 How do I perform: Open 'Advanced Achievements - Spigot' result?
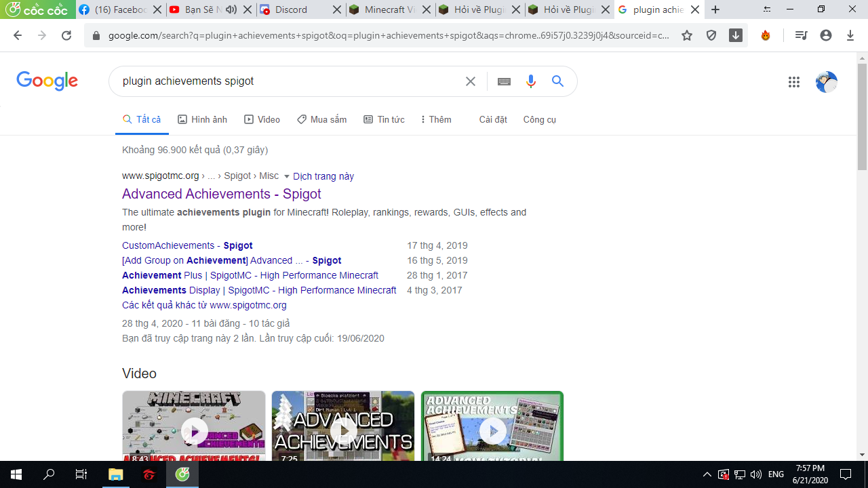pos(222,194)
